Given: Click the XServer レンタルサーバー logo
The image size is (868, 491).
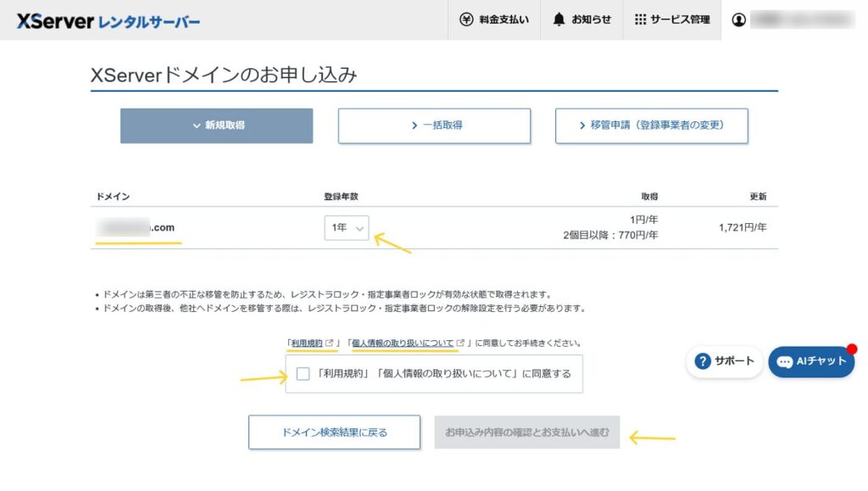Looking at the screenshot, I should coord(108,21).
